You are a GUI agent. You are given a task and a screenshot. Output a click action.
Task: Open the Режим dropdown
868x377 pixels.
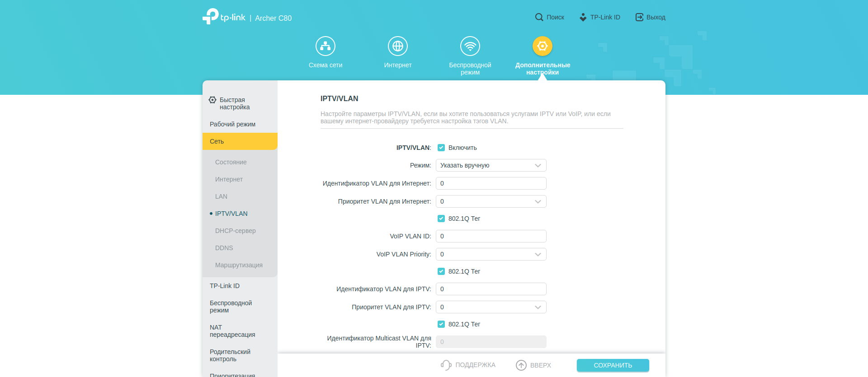coord(491,165)
